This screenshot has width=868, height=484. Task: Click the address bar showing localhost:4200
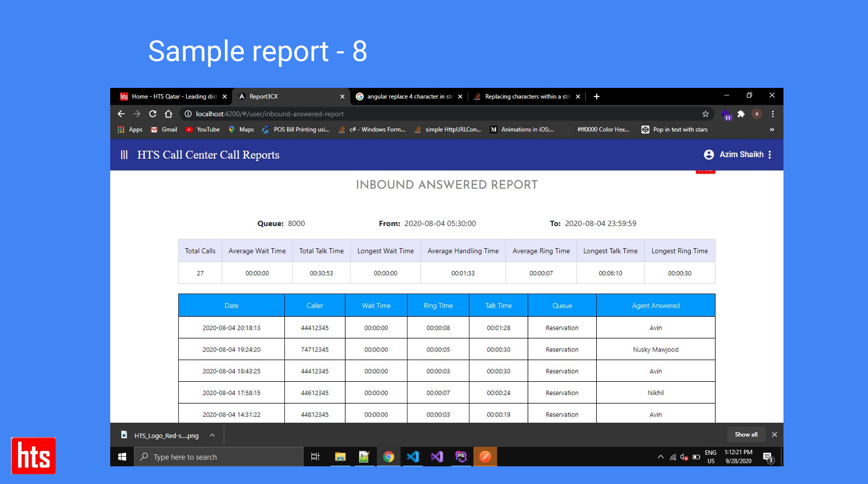click(x=400, y=114)
